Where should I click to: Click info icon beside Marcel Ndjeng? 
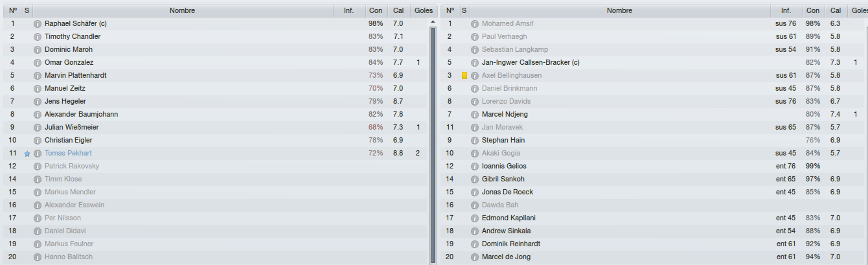coord(475,115)
